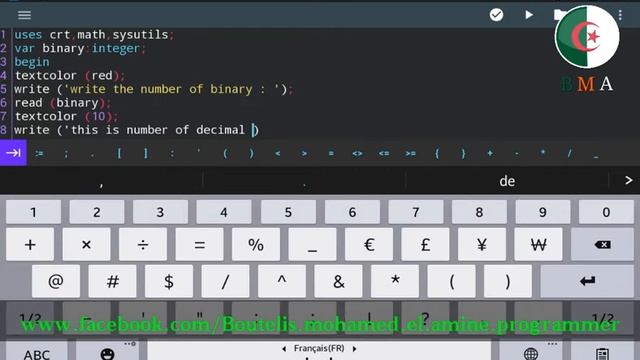Insert a right square bracket symbol
Image resolution: width=640 pixels, height=360 pixels.
[146, 153]
